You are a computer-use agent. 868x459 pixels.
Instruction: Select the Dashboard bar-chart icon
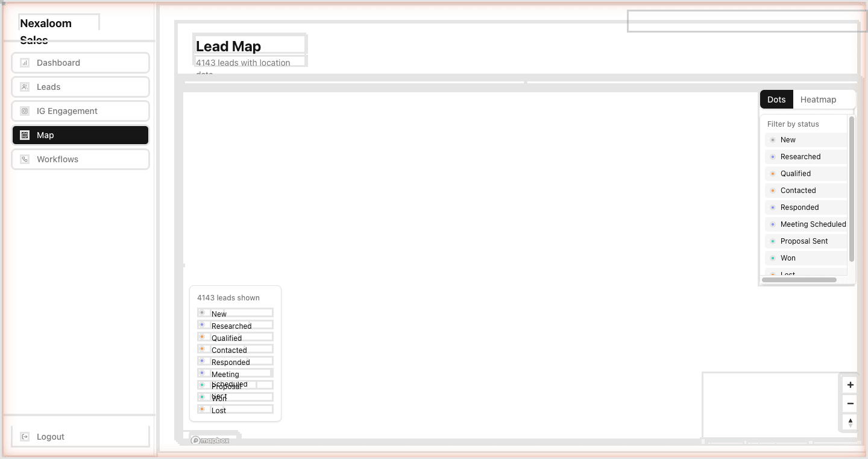(x=24, y=62)
